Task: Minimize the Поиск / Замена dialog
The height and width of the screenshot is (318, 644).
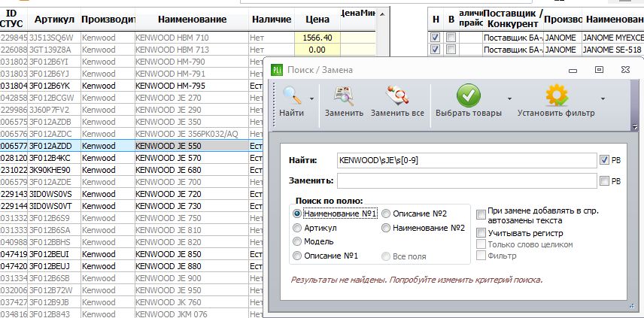Action: coord(573,71)
